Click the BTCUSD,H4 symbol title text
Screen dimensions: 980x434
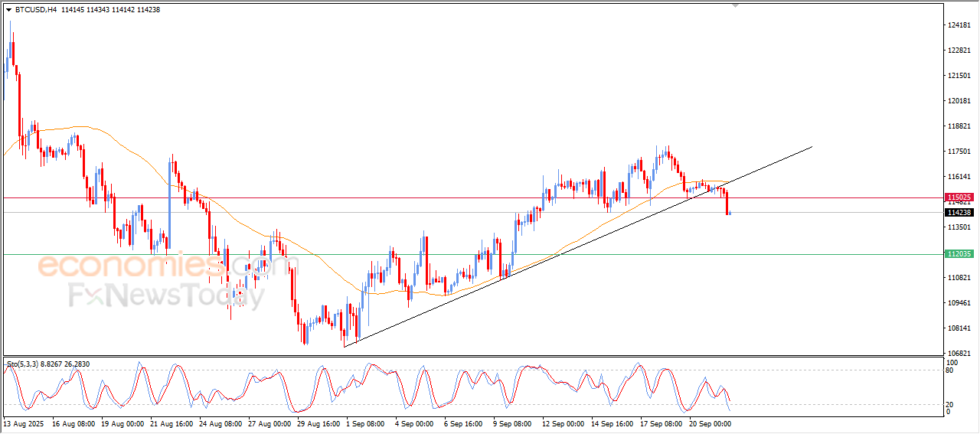[x=36, y=10]
